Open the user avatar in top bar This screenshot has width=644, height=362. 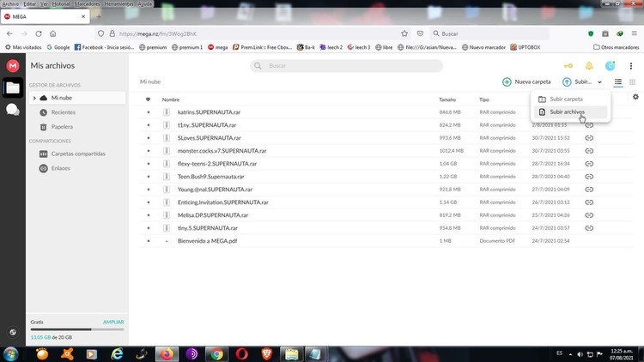[x=610, y=66]
